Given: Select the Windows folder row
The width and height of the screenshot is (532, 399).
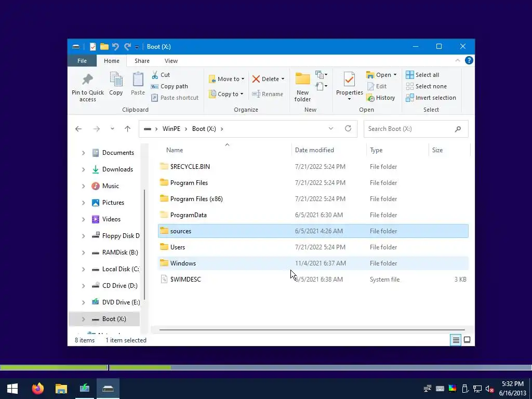Looking at the screenshot, I should pos(313,263).
